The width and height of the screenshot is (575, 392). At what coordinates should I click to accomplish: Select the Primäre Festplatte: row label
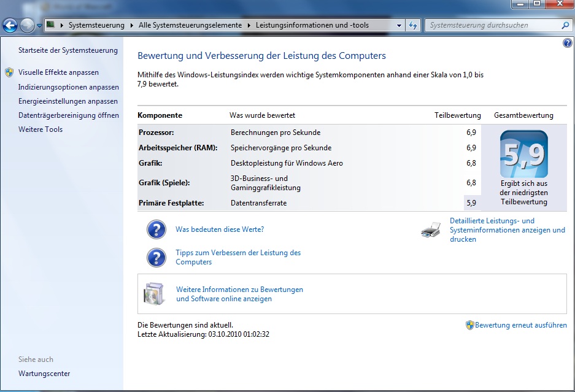point(171,203)
